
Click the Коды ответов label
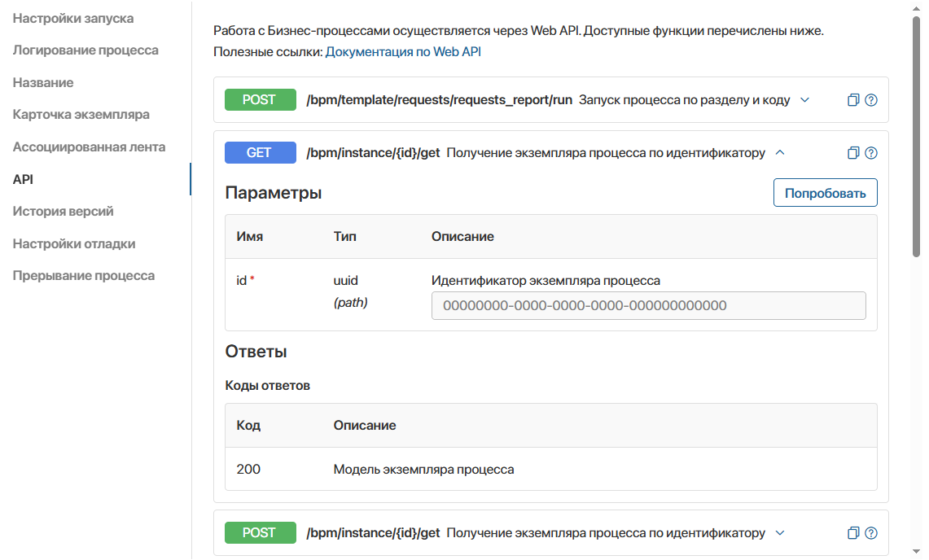[x=268, y=386]
